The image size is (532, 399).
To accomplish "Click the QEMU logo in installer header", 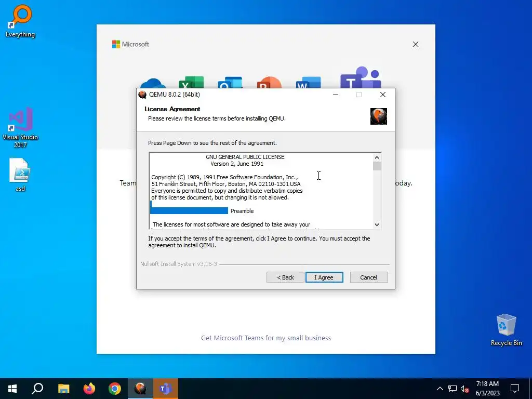I will coord(378,116).
